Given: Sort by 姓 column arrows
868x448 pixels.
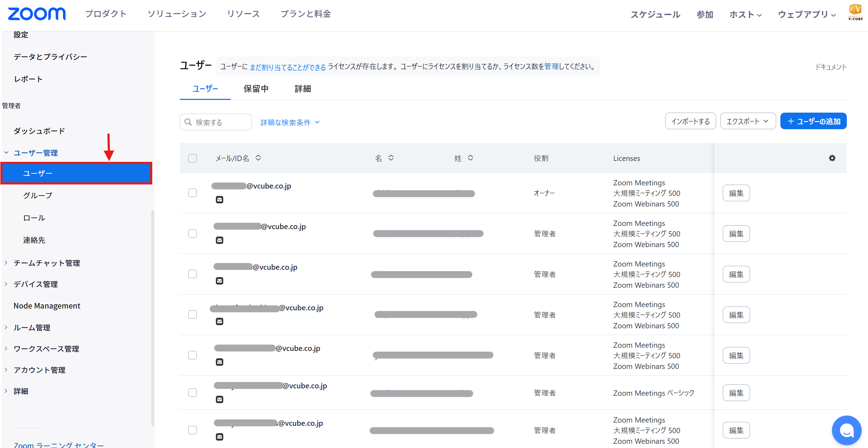Looking at the screenshot, I should point(470,158).
